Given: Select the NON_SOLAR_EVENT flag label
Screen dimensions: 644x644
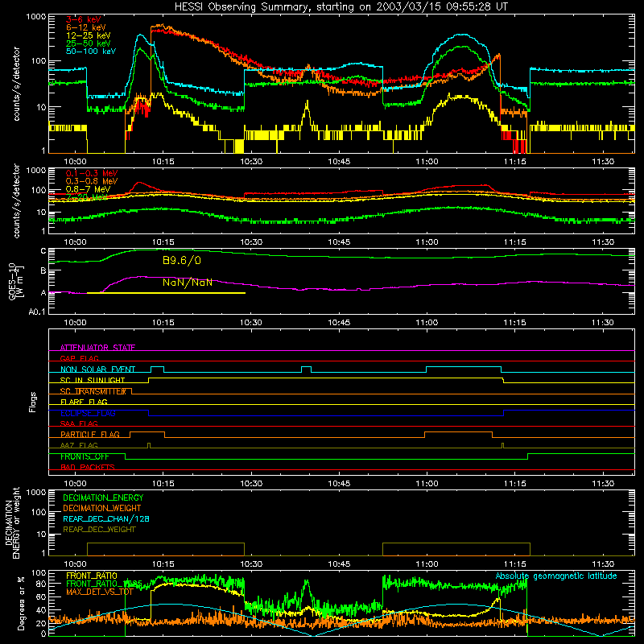Looking at the screenshot, I should coord(97,369).
